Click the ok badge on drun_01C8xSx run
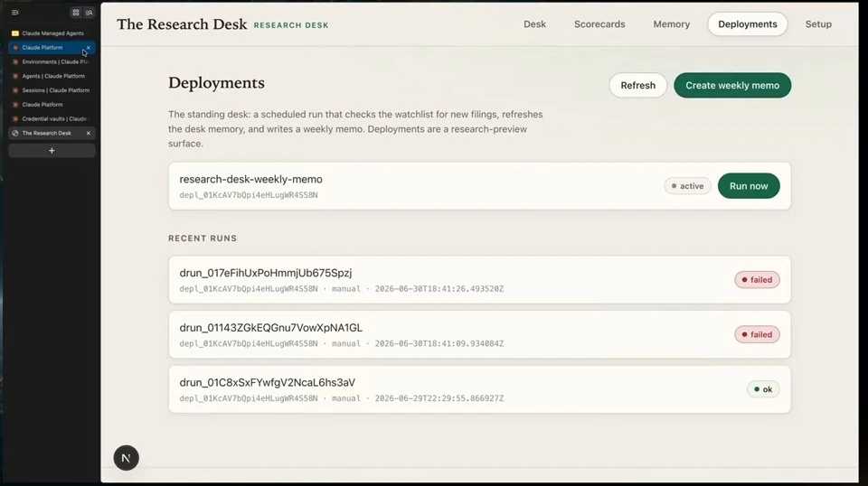 pos(763,389)
